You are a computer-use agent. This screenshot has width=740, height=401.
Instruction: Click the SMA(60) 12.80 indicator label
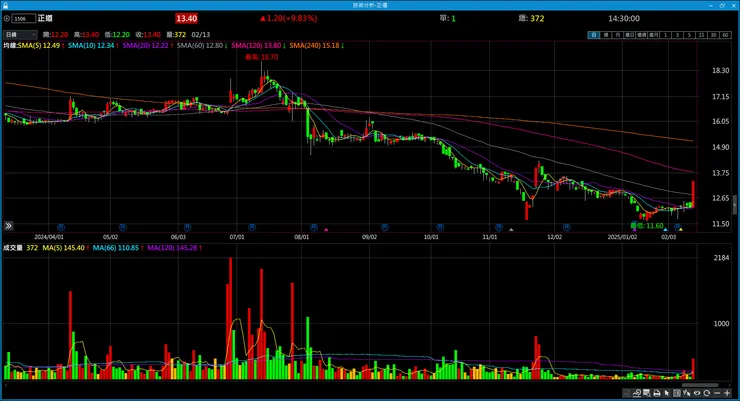point(202,45)
